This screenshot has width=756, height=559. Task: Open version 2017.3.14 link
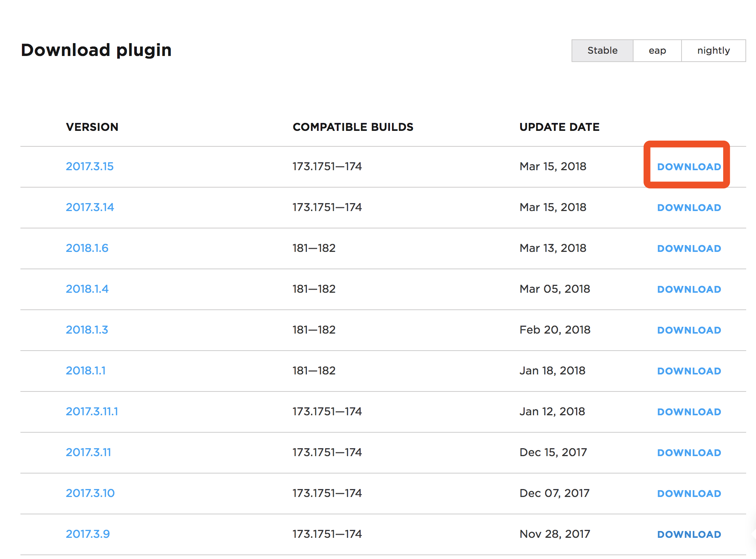click(x=90, y=207)
